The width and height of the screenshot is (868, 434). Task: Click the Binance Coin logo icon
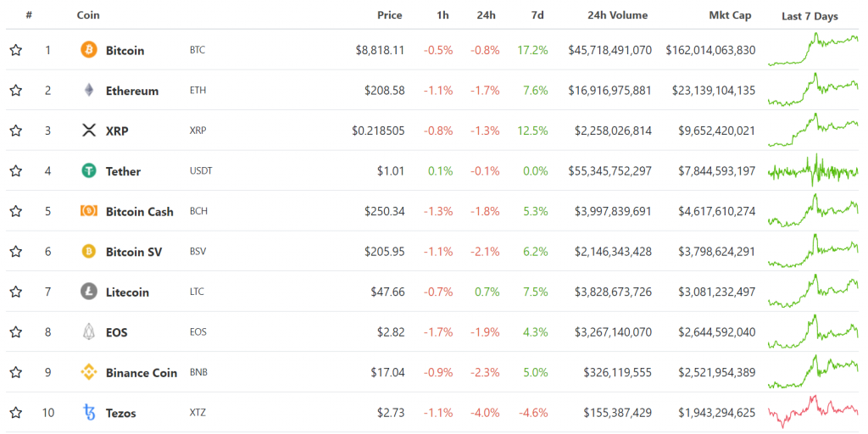(89, 372)
